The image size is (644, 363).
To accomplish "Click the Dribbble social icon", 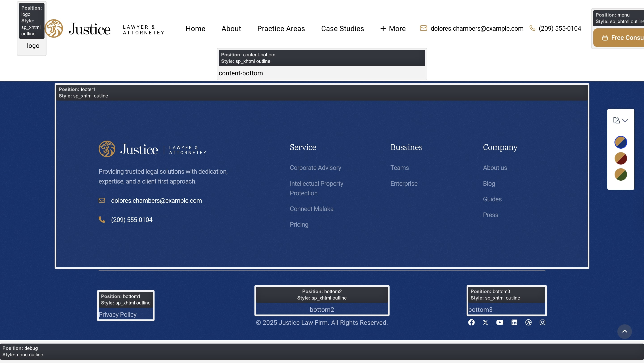I will pos(528,322).
